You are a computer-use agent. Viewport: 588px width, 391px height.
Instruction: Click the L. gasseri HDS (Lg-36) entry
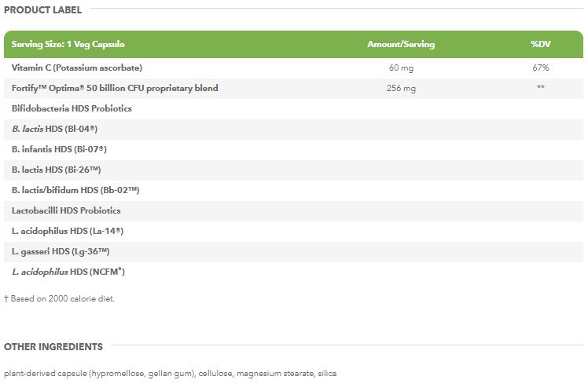click(x=61, y=251)
